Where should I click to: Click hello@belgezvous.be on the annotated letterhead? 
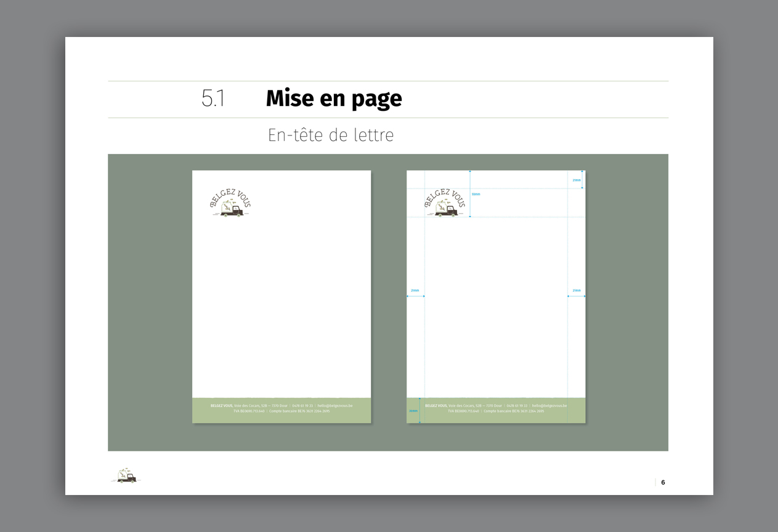549,406
